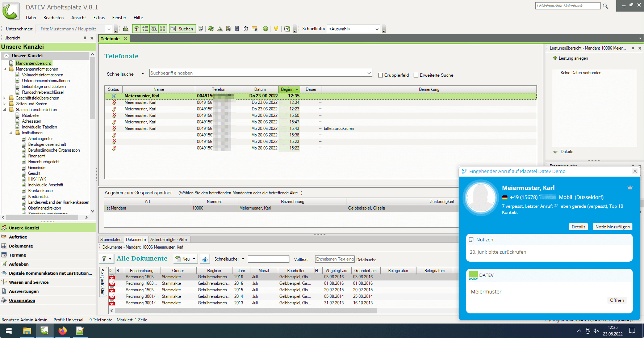Viewport: 644px width, 338px height.
Task: Select Finanzamt in the Institutionen tree
Action: coord(37,156)
